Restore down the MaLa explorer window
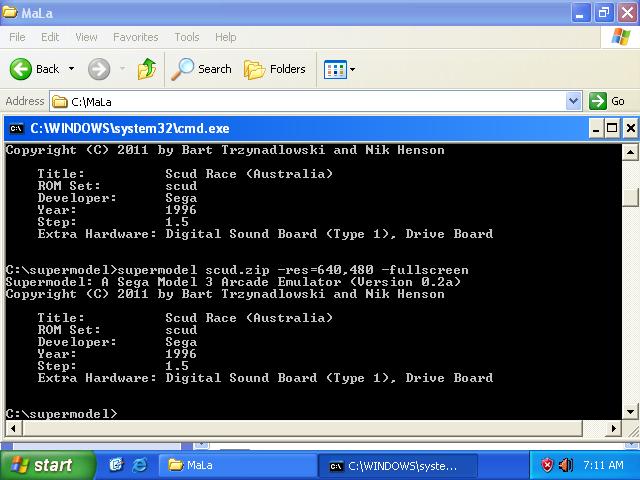 point(604,13)
